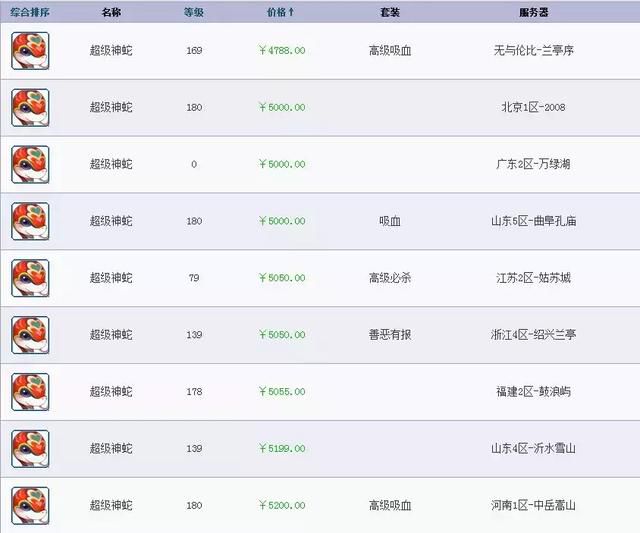Click the snake icon for 山东5区-曲阜孔庙 listing
The width and height of the screenshot is (640, 533).
pyautogui.click(x=30, y=221)
